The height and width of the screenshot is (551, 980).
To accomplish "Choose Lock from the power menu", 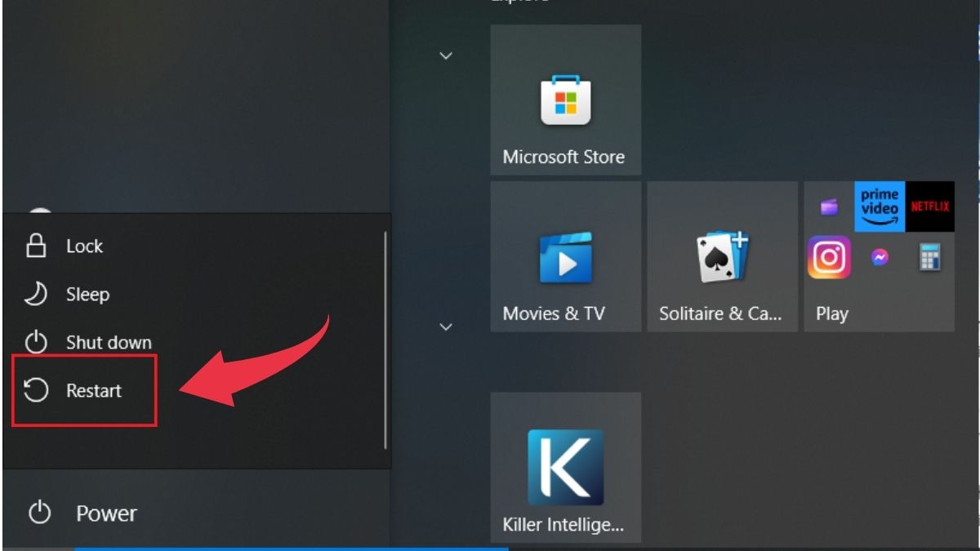I will 197,246.
